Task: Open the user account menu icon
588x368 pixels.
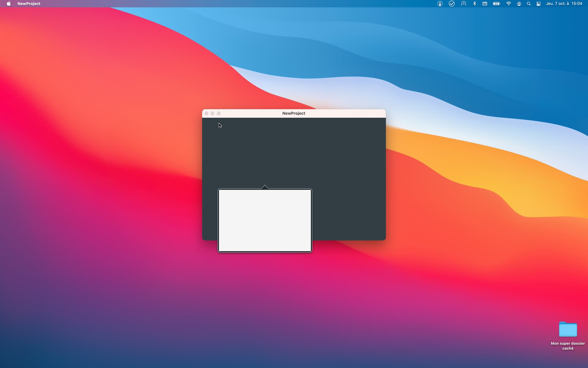Action: (519, 4)
